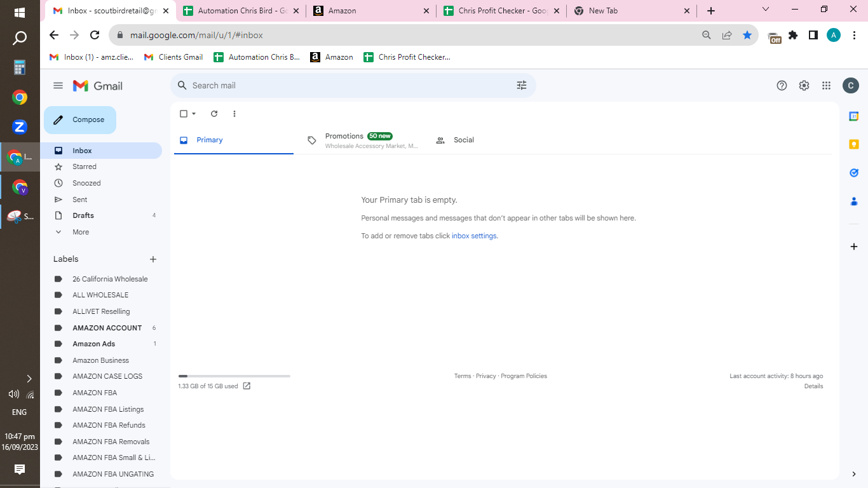Click the inbox settings link
The image size is (868, 488).
click(x=474, y=236)
